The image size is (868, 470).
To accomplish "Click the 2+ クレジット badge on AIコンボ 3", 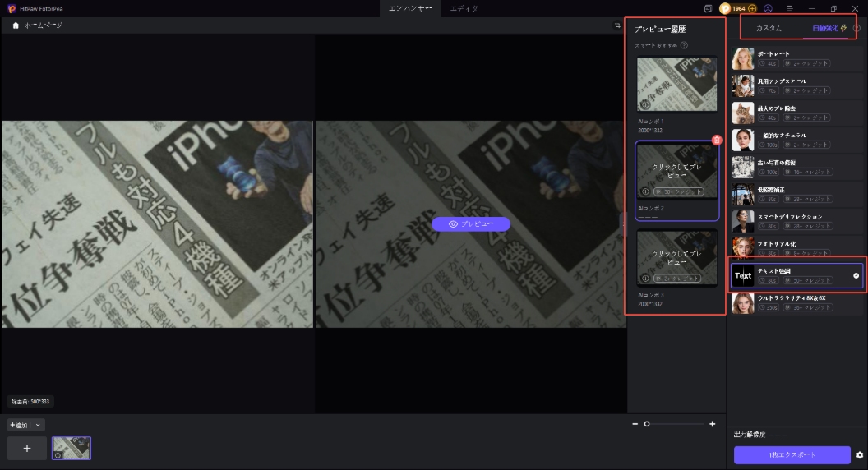I will (x=677, y=279).
